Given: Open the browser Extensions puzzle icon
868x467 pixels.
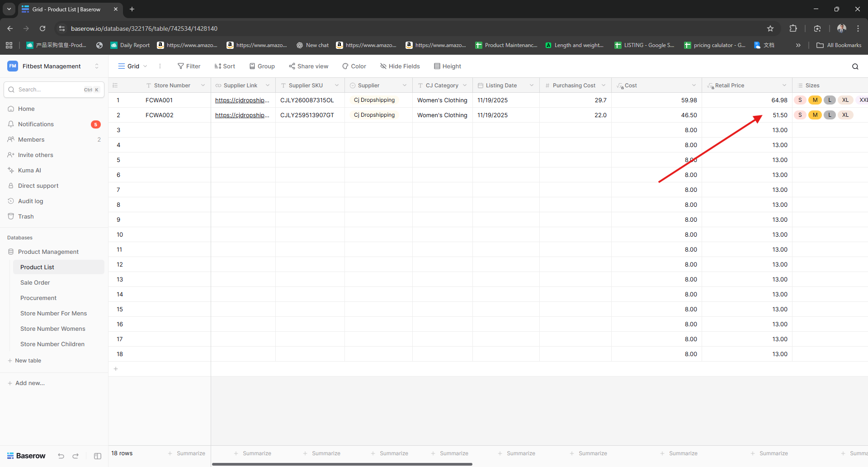Looking at the screenshot, I should click(793, 29).
